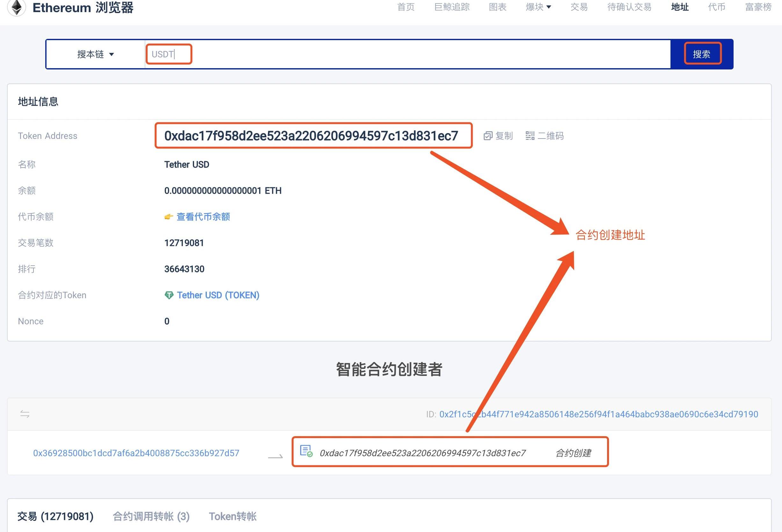Click the 搜索 search button
Viewport: 782px width, 532px height.
click(x=702, y=54)
